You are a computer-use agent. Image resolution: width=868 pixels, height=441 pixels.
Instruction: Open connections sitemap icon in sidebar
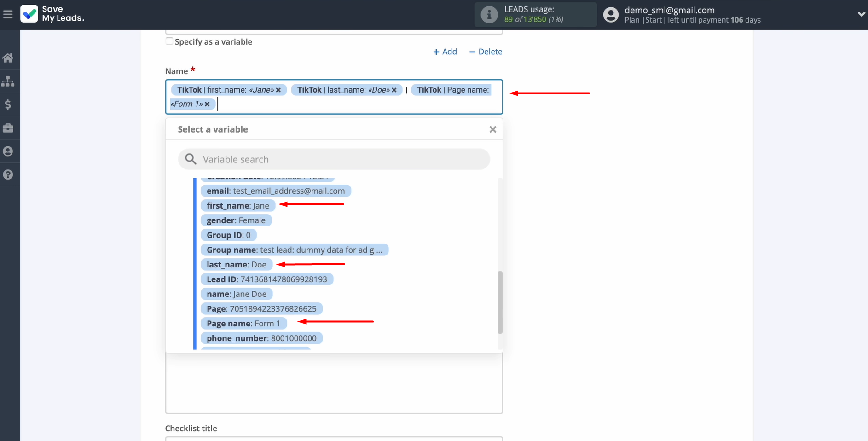tap(8, 81)
